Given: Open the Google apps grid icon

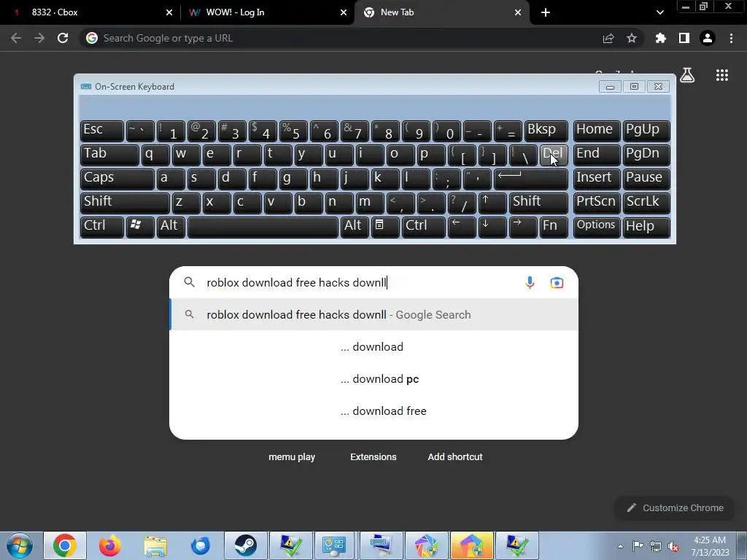Looking at the screenshot, I should tap(722, 75).
